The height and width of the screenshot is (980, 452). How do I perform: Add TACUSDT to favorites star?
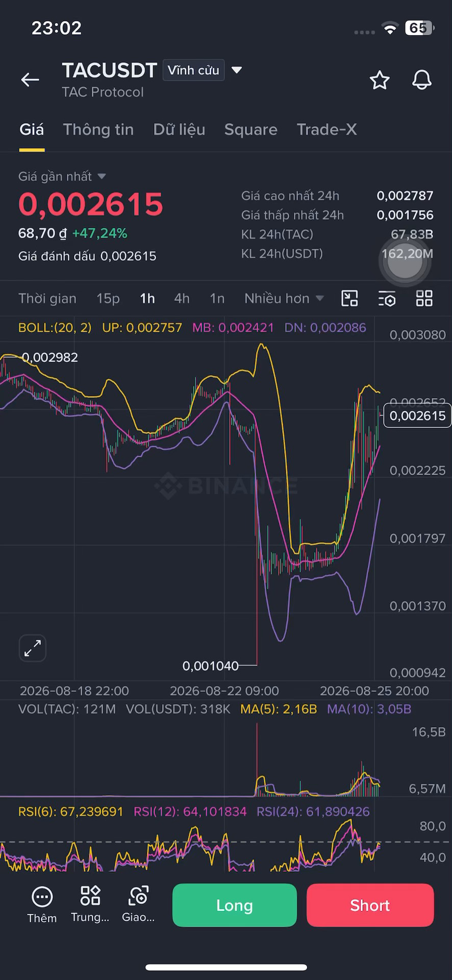(x=380, y=80)
